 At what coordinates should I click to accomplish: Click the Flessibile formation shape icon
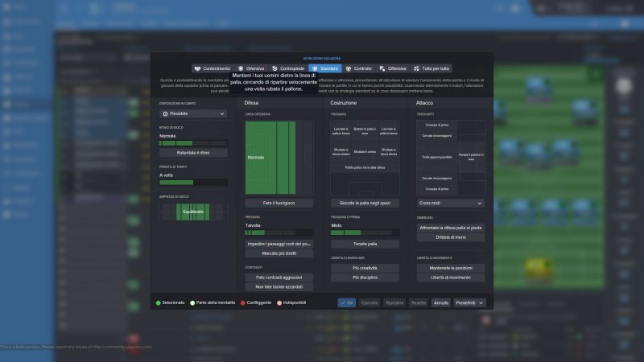point(165,114)
